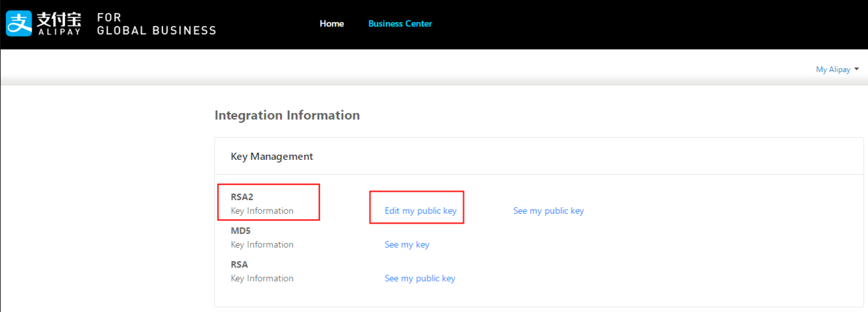The width and height of the screenshot is (868, 312).
Task: Click Key Information under the RSA label
Action: click(x=262, y=278)
